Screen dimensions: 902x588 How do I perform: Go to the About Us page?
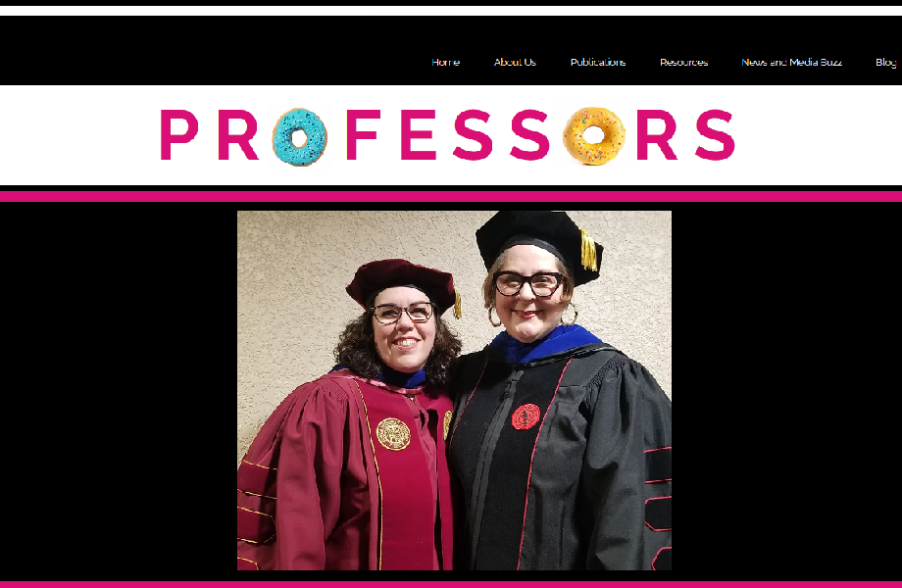click(515, 62)
